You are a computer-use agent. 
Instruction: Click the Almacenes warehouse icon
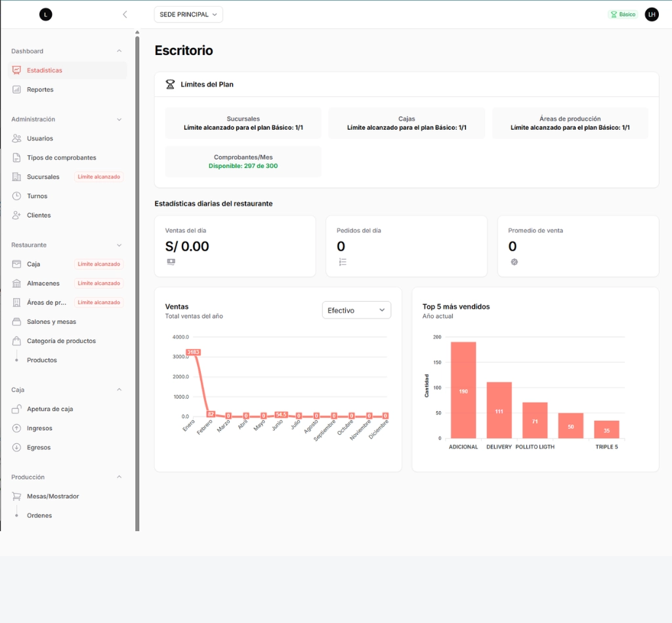(16, 283)
